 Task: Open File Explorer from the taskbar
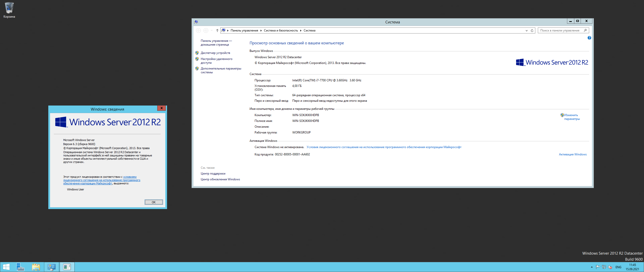tap(36, 267)
